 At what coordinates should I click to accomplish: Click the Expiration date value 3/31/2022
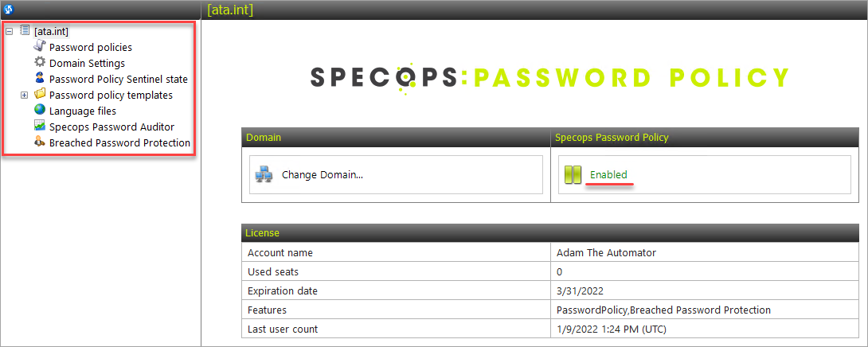(x=581, y=291)
